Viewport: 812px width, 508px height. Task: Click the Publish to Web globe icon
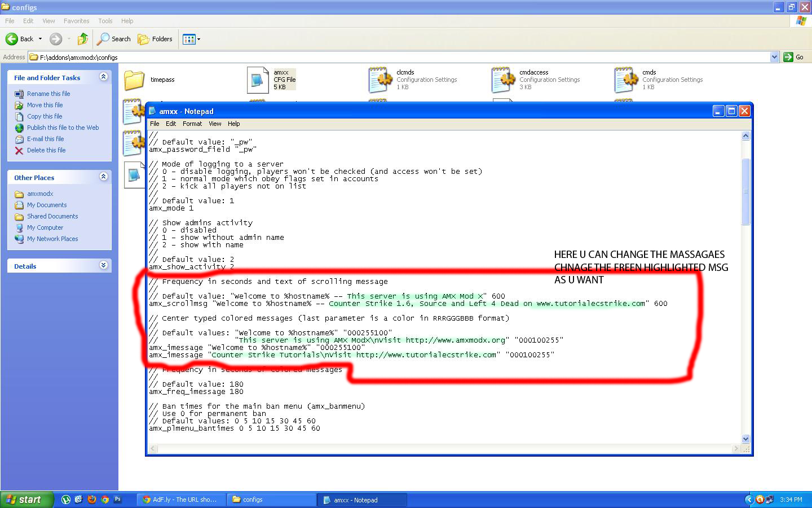[19, 128]
